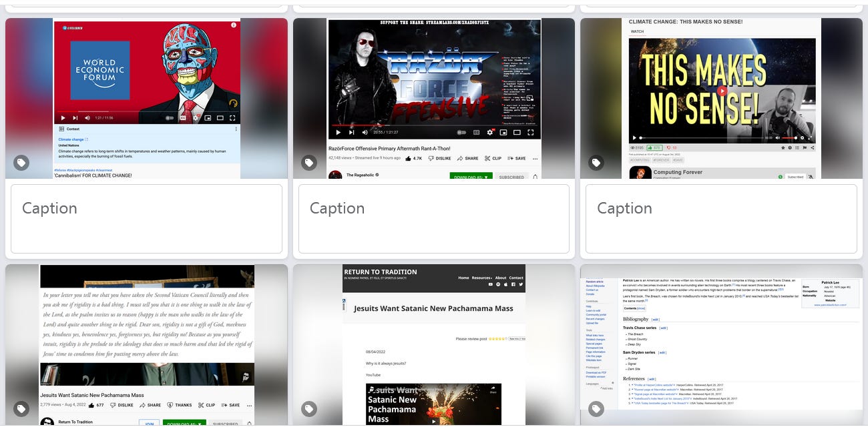Image resolution: width=868 pixels, height=431 pixels.
Task: Click tag icon on Patrick Lee Wikipedia image
Action: (596, 409)
